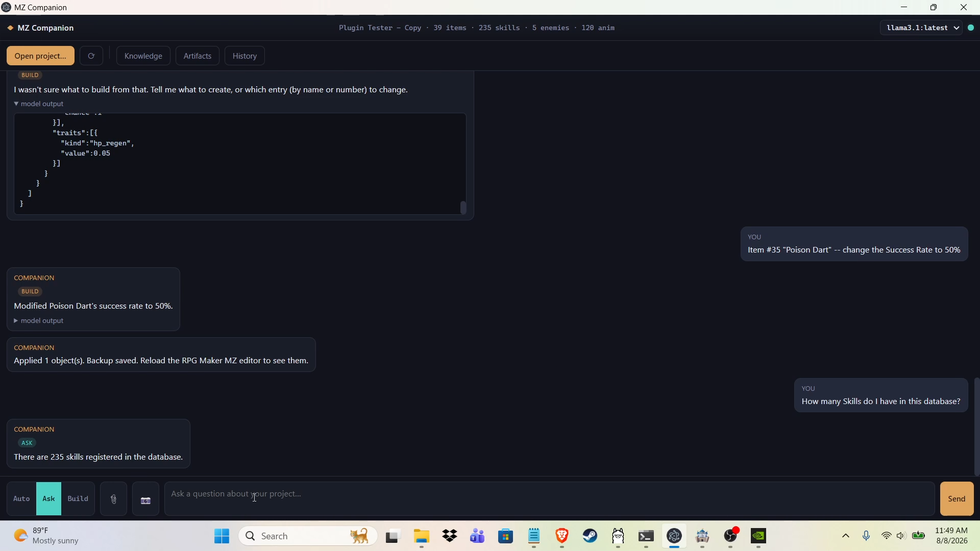Open the History tab
This screenshot has height=551, width=980.
pos(244,56)
